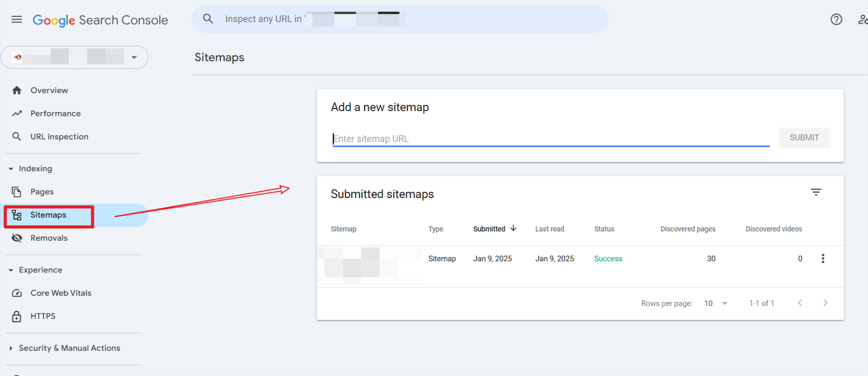Image resolution: width=868 pixels, height=376 pixels.
Task: Click the HTTPS padlock icon
Action: pyautogui.click(x=17, y=317)
